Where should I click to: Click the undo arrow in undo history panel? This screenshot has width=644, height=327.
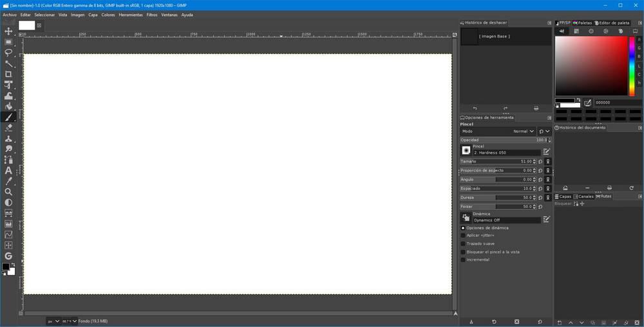(x=475, y=108)
